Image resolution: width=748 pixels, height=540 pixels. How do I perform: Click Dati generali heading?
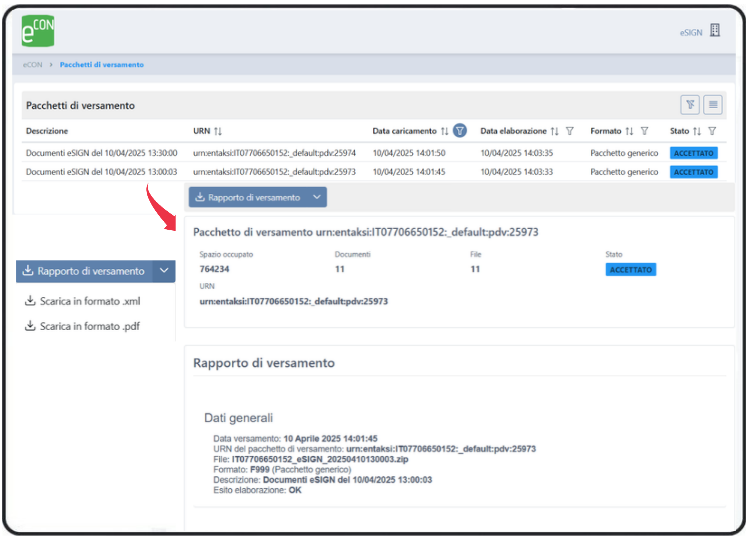[x=239, y=418]
